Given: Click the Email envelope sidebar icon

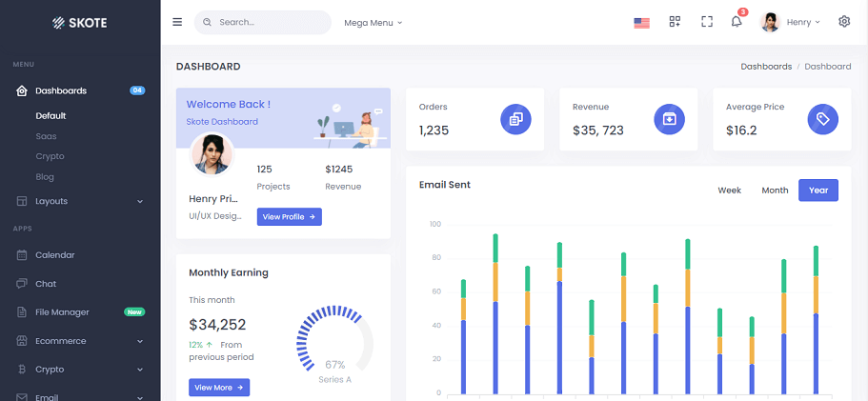Looking at the screenshot, I should click(22, 397).
